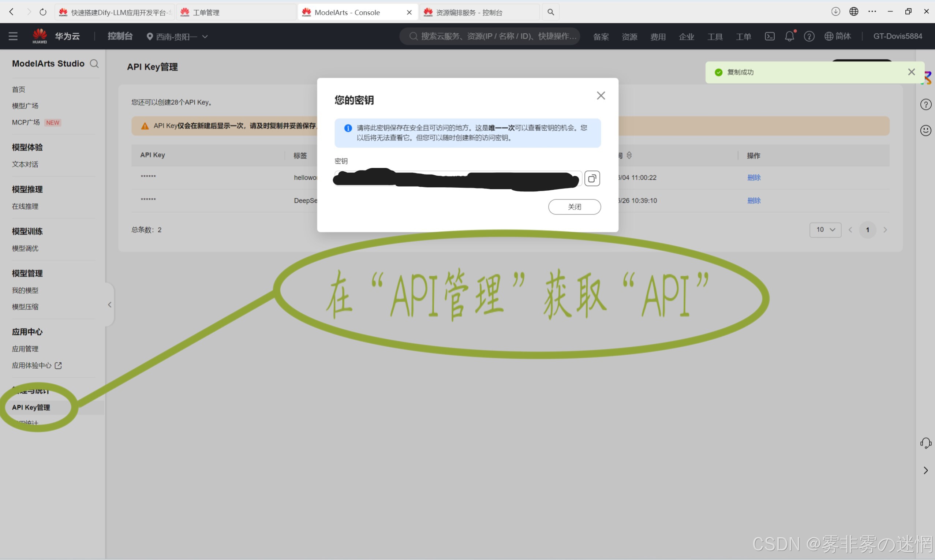Delete the DeepSe API key row

(x=753, y=201)
